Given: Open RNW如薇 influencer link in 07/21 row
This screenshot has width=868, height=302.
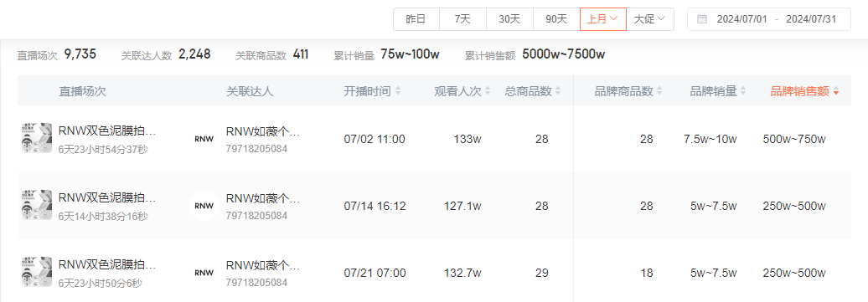Looking at the screenshot, I should click(263, 265).
